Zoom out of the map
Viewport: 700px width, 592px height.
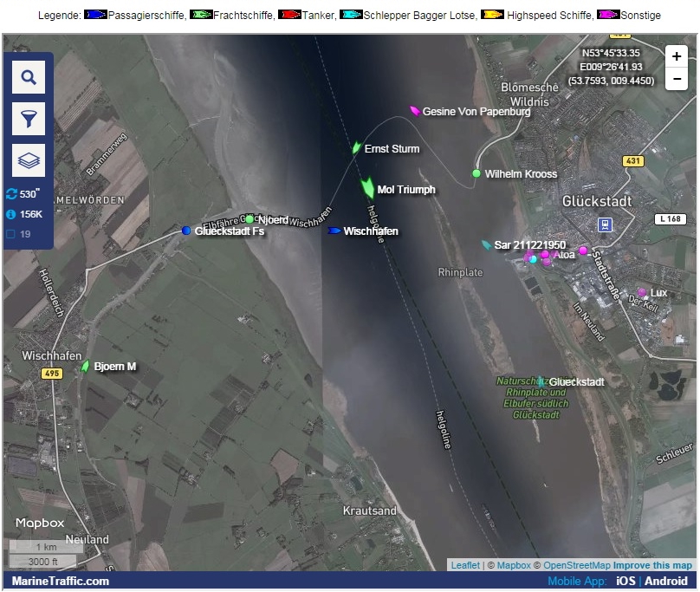click(677, 79)
